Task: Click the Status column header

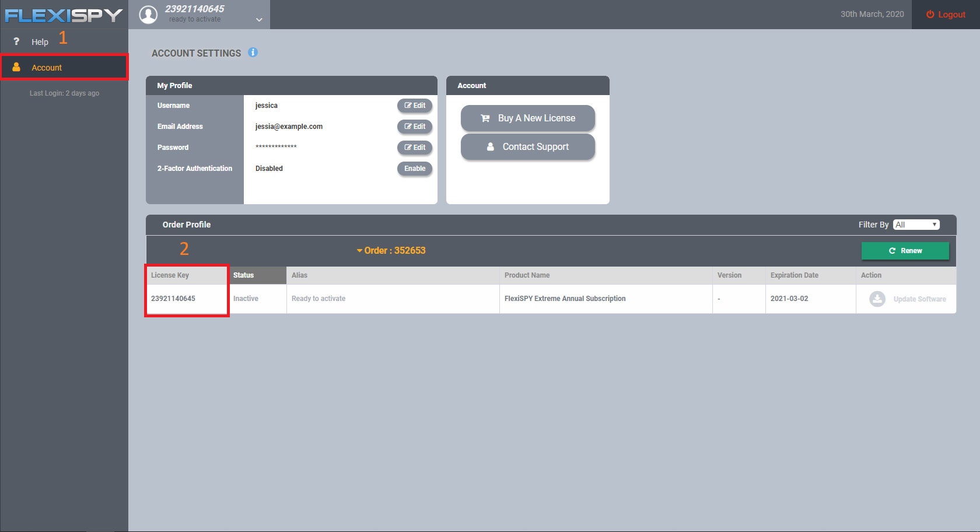Action: coord(257,275)
